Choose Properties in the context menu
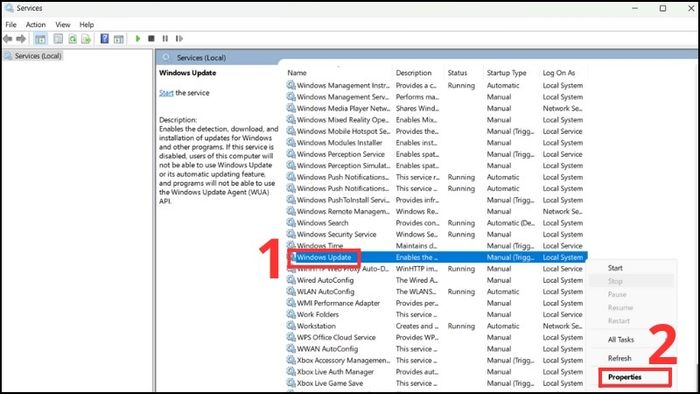This screenshot has height=394, width=700. (625, 377)
